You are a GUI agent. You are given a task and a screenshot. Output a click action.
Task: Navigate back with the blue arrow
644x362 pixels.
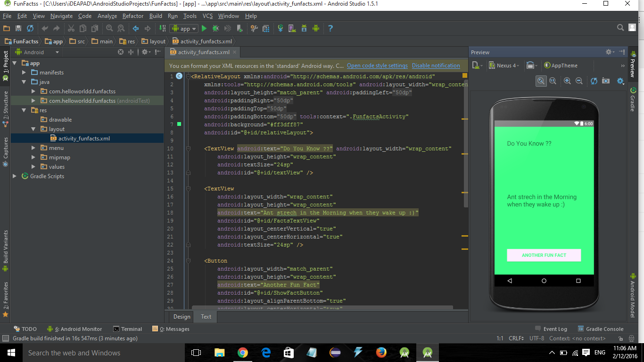pos(136,29)
